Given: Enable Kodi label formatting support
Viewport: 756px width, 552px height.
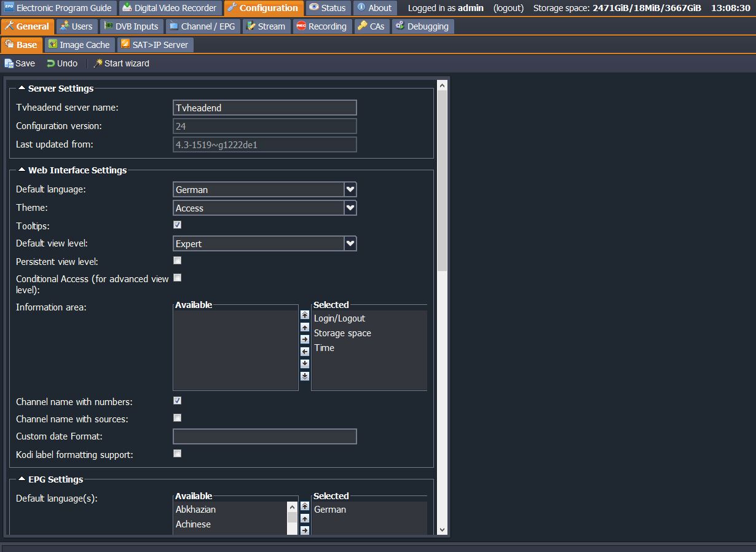Looking at the screenshot, I should tap(177, 454).
